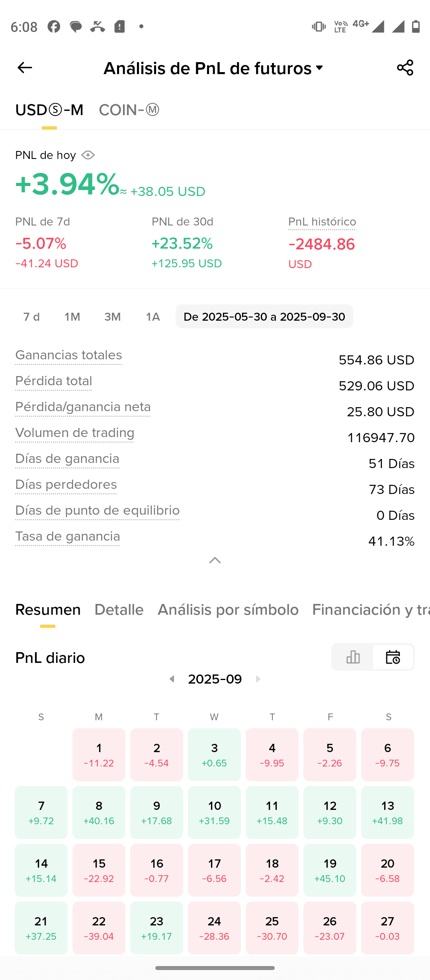Tap the share icon

point(405,68)
